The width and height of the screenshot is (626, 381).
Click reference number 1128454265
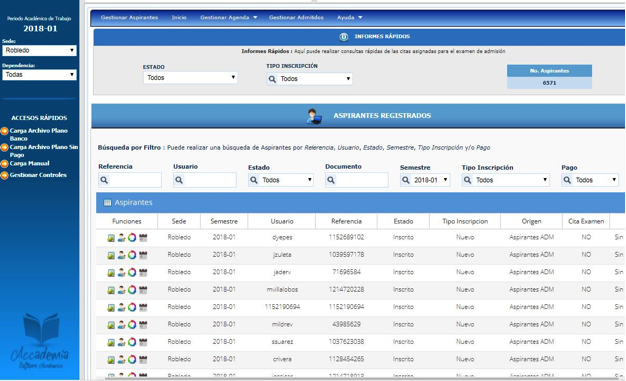(x=346, y=359)
